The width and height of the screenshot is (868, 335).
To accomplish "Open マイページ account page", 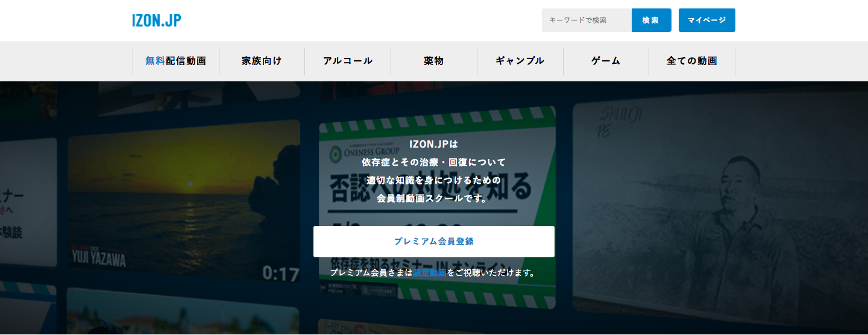I will [706, 20].
